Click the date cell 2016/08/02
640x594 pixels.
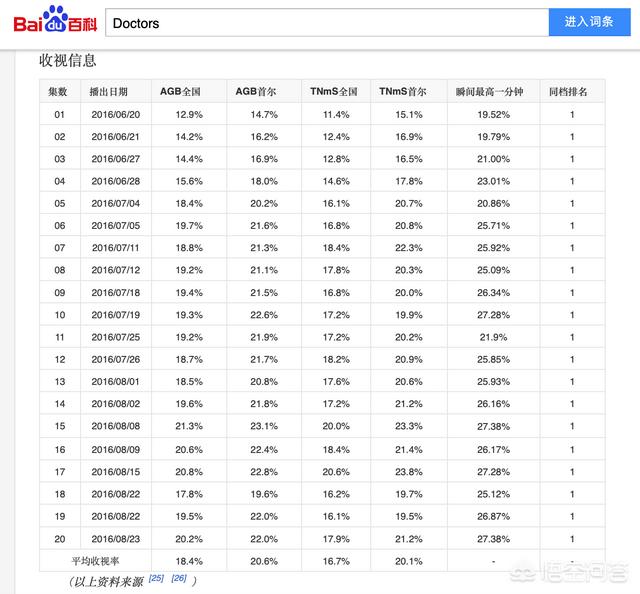[x=116, y=404]
